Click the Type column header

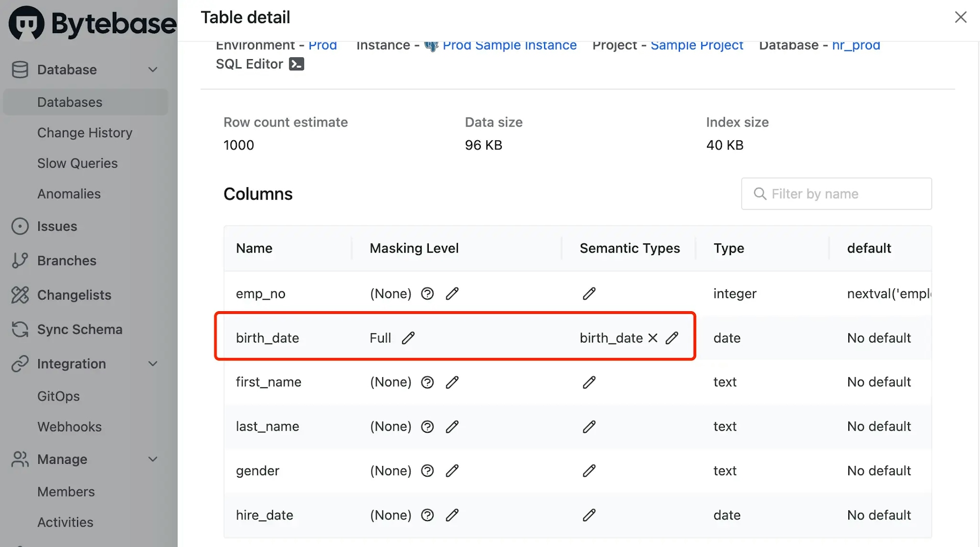pos(729,248)
